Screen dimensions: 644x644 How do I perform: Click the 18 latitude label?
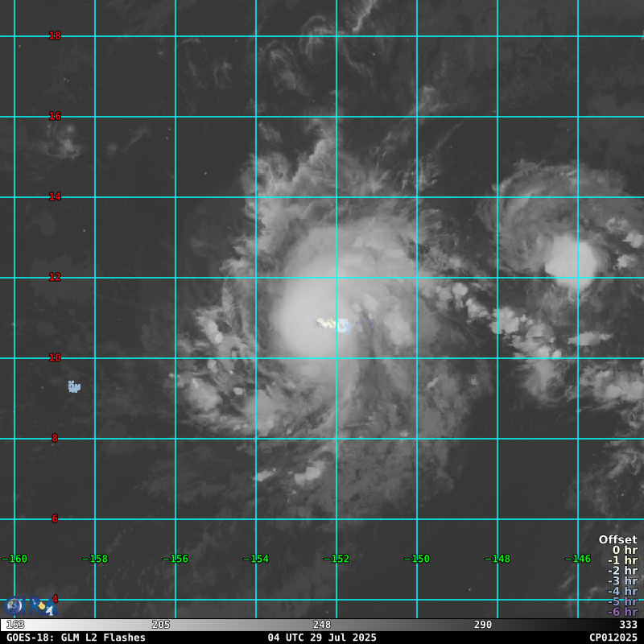[x=55, y=35]
